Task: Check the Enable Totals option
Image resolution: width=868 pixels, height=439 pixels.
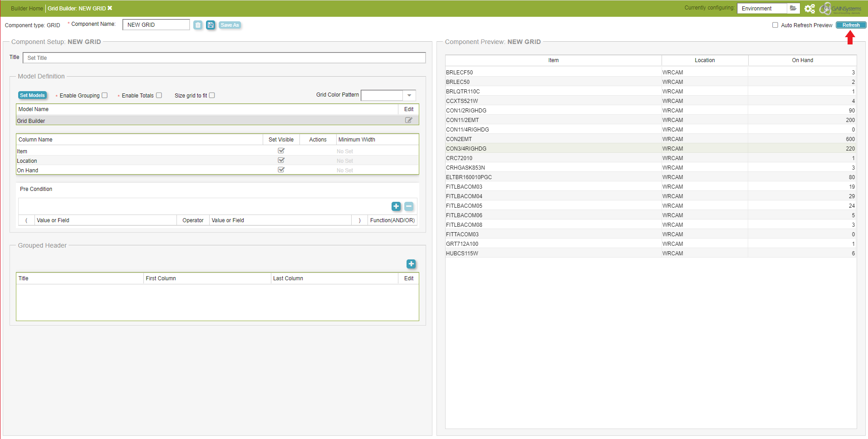Action: [159, 95]
